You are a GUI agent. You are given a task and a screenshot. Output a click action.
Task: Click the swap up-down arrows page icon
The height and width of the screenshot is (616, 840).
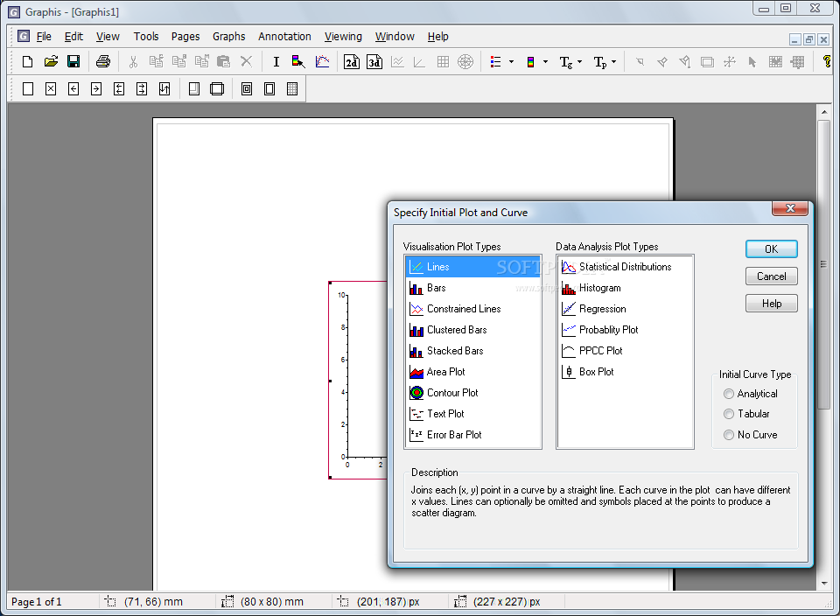[x=164, y=89]
